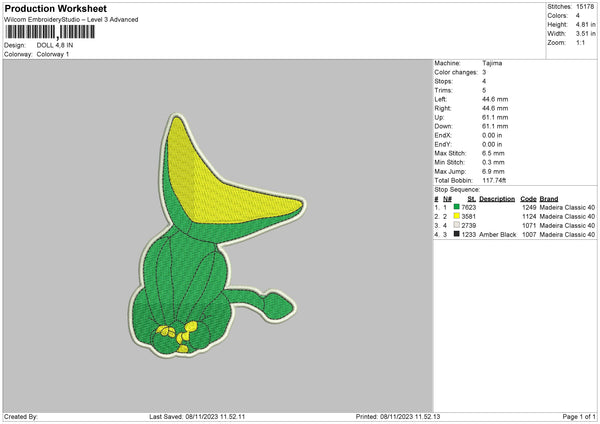Click the embroidered doll design preview
The height and width of the screenshot is (424, 600).
point(217,235)
